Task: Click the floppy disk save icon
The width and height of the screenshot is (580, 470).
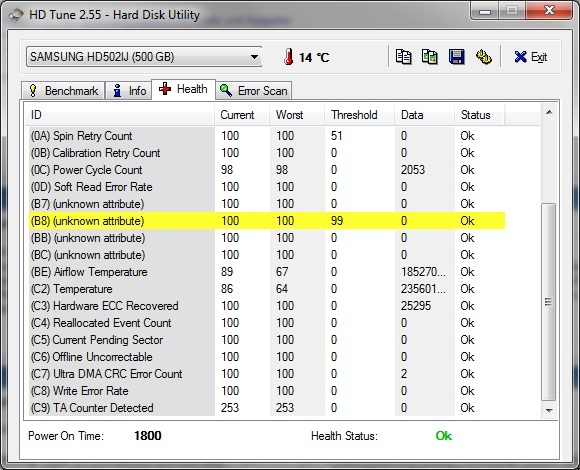Action: pyautogui.click(x=456, y=57)
